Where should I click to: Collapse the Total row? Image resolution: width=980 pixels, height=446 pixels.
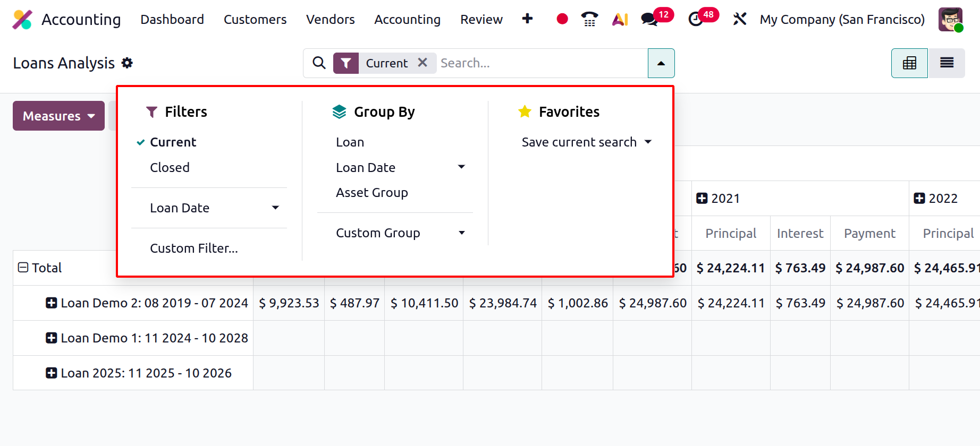coord(23,268)
